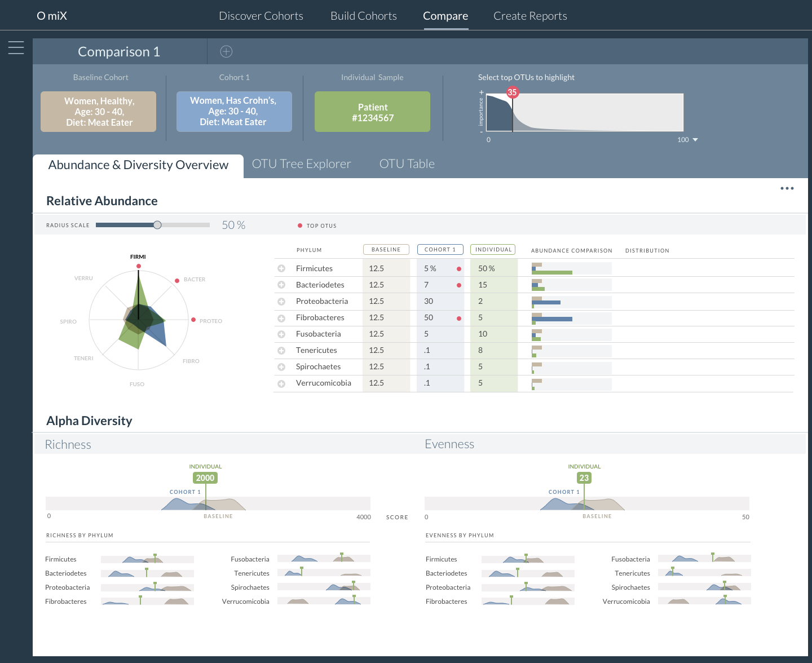
Task: Expand the Proteobacteria phylum row
Action: [x=281, y=302]
